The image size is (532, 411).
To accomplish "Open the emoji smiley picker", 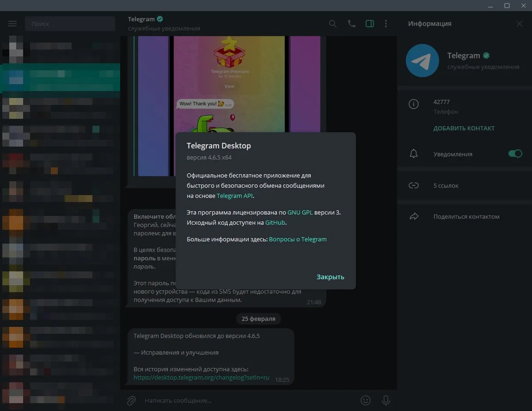I will tap(366, 400).
